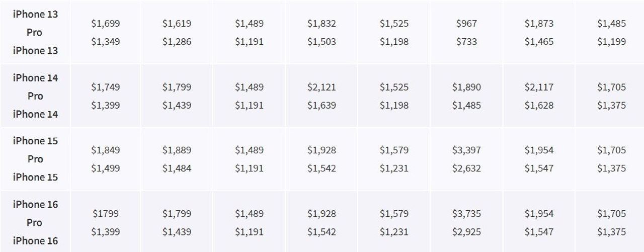Screen dimensions: 644x252
Task: Click the $1,832 price cell
Action: [x=321, y=24]
